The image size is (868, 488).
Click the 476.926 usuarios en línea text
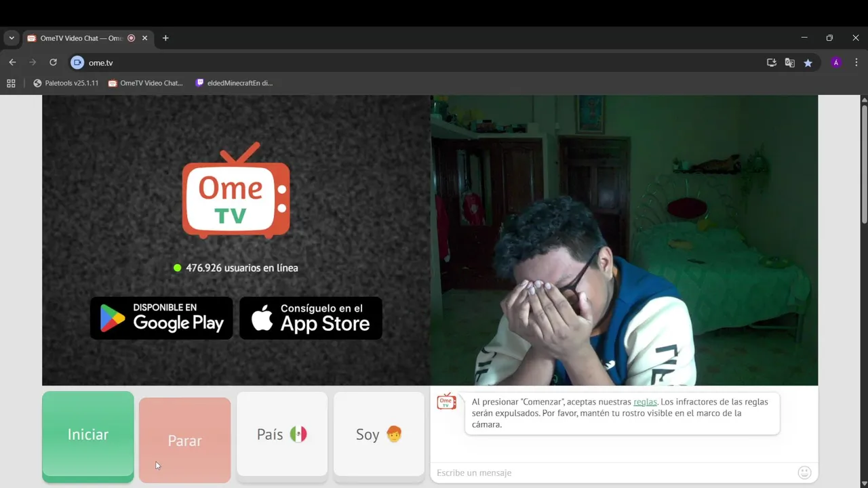click(242, 268)
